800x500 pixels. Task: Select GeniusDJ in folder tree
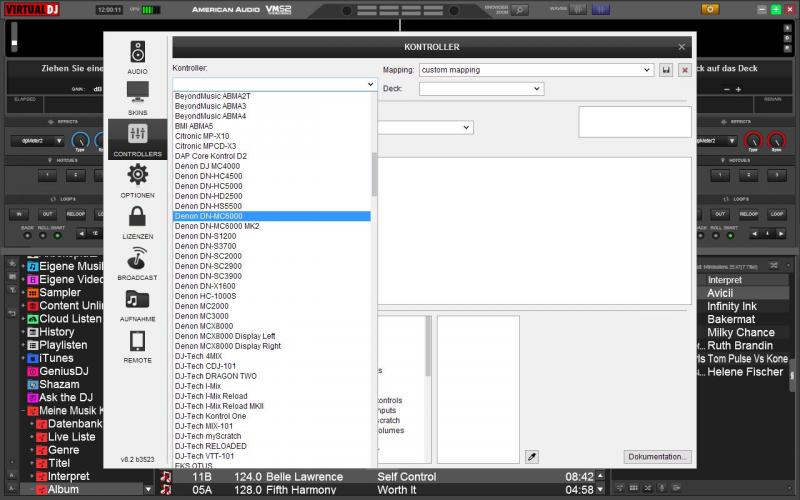coord(58,371)
